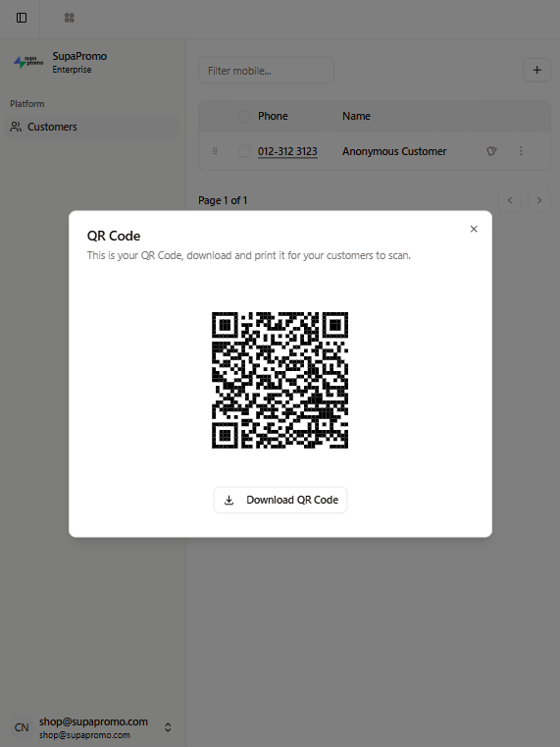The image size is (560, 747).
Task: Sort by Phone column header
Action: (x=273, y=116)
